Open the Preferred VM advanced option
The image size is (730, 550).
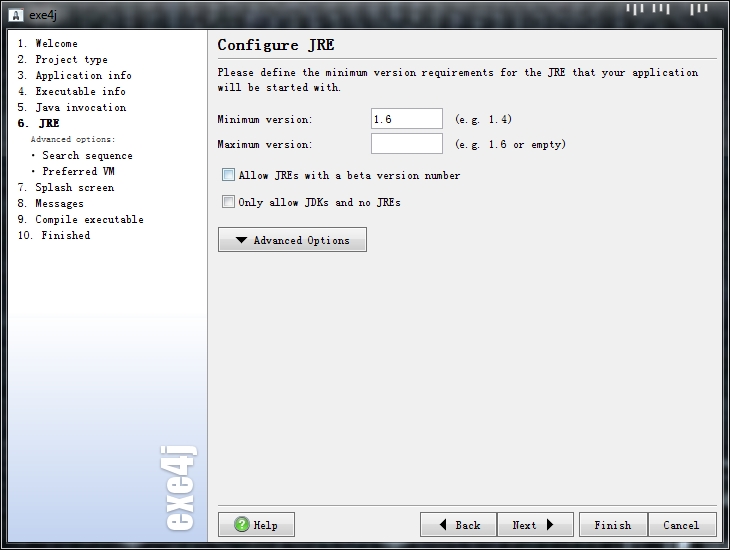(78, 171)
